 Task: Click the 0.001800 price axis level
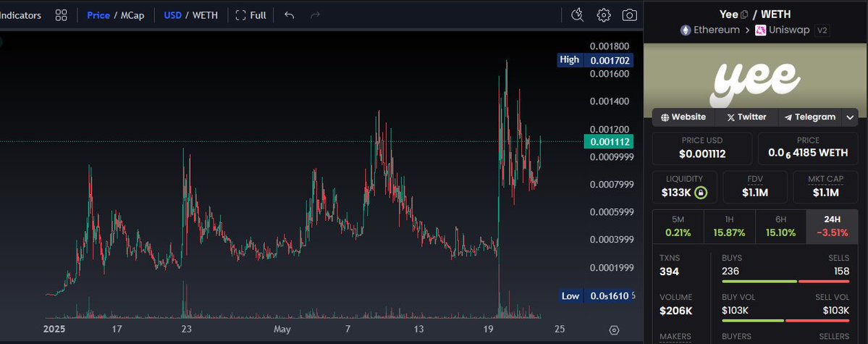(609, 46)
